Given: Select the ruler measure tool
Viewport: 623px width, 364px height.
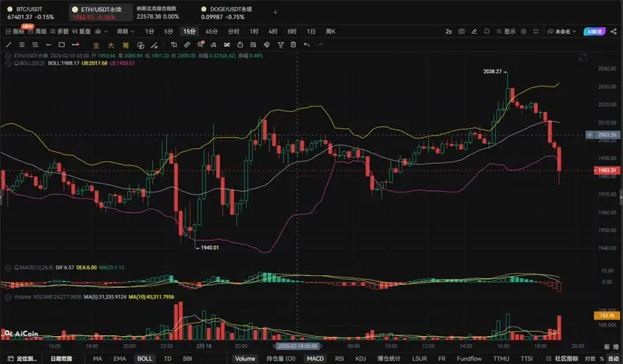Looking at the screenshot, I should pyautogui.click(x=187, y=45).
